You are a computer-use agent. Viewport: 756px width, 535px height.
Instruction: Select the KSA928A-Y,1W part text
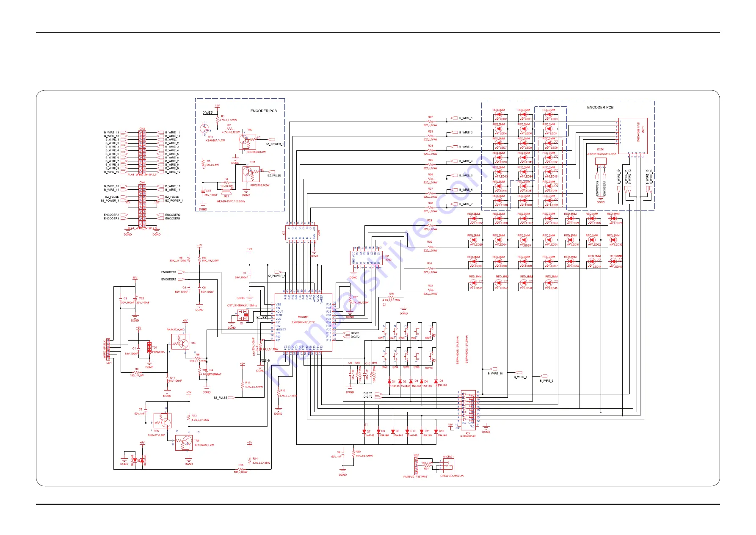tap(215, 140)
